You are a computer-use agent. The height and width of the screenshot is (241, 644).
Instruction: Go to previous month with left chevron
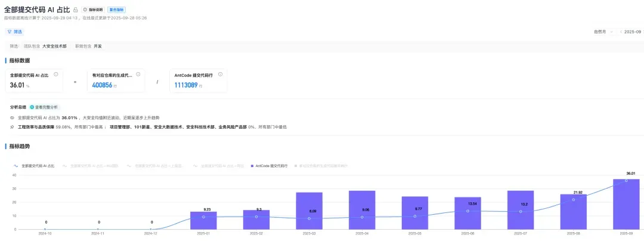point(621,32)
